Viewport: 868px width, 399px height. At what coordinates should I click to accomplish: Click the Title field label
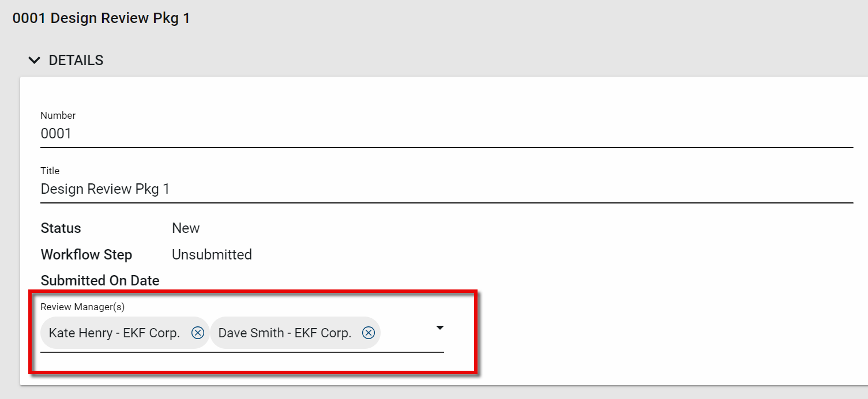50,171
